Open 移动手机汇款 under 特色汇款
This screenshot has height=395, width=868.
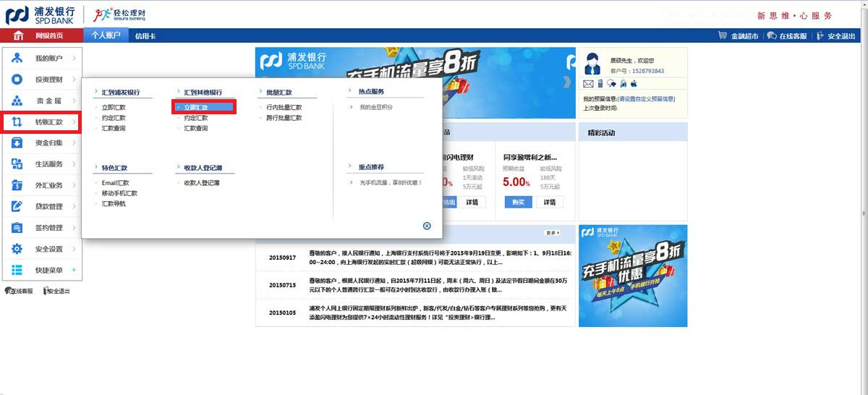119,193
